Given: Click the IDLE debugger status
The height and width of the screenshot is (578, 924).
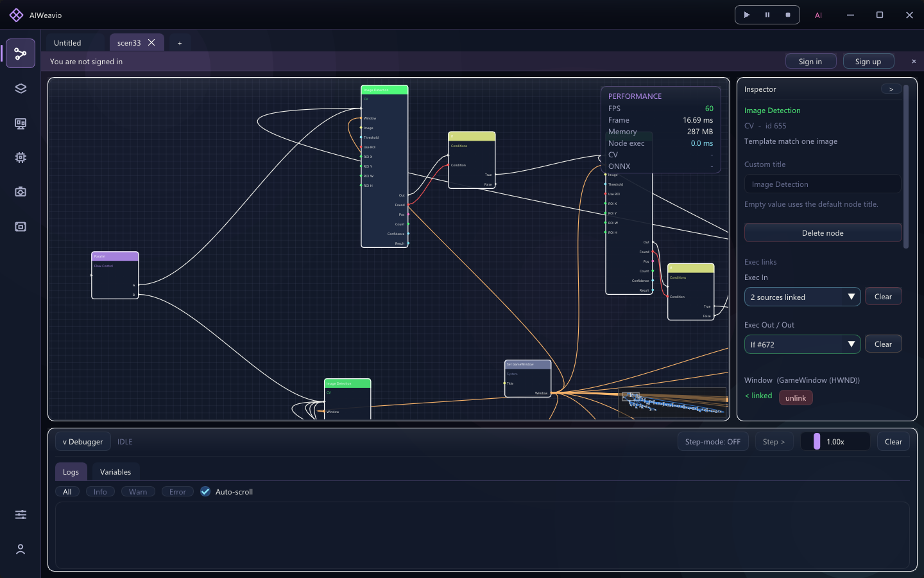Looking at the screenshot, I should [125, 442].
